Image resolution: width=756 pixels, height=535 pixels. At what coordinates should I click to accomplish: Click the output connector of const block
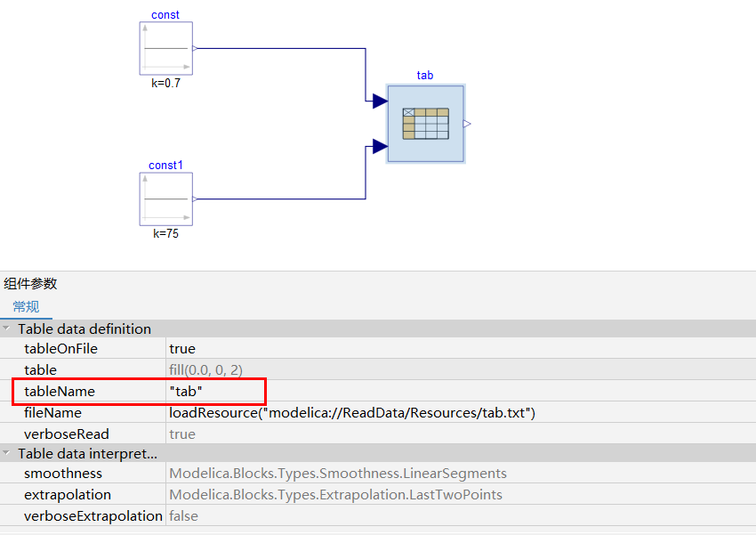195,49
